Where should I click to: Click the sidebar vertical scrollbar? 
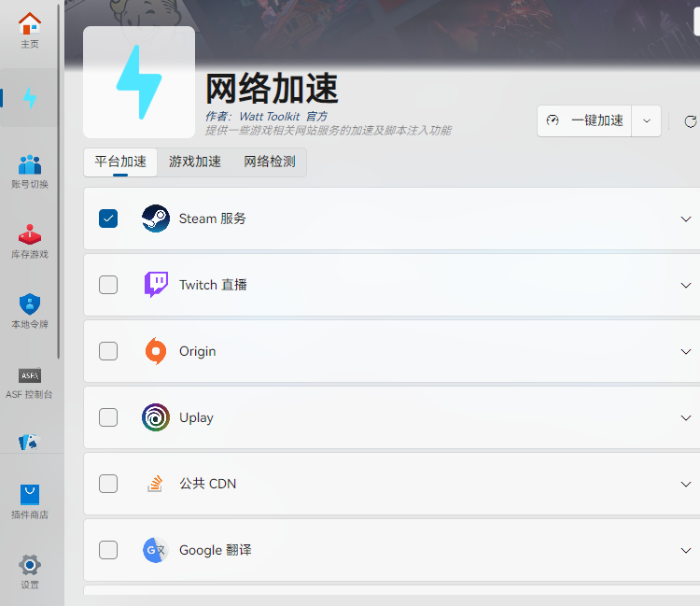60,187
